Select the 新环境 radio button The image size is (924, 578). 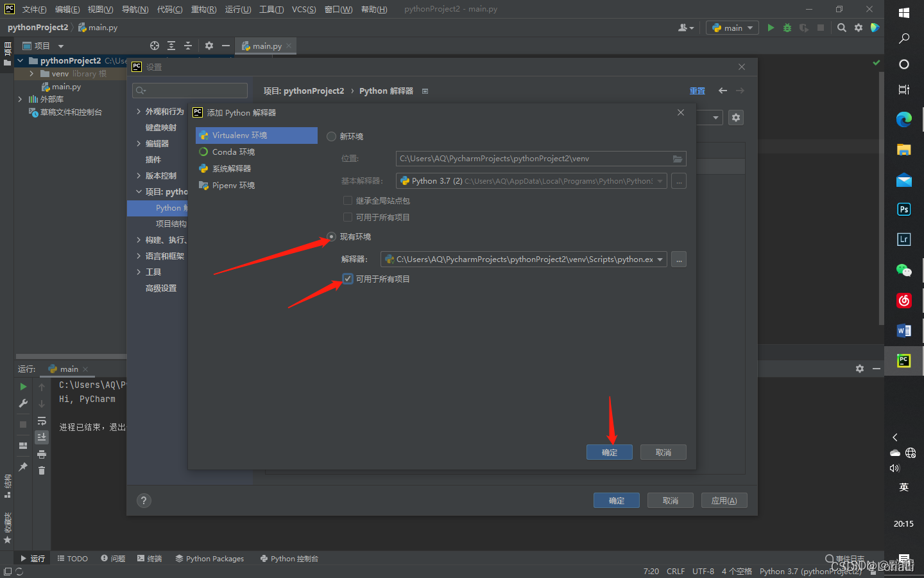[331, 136]
